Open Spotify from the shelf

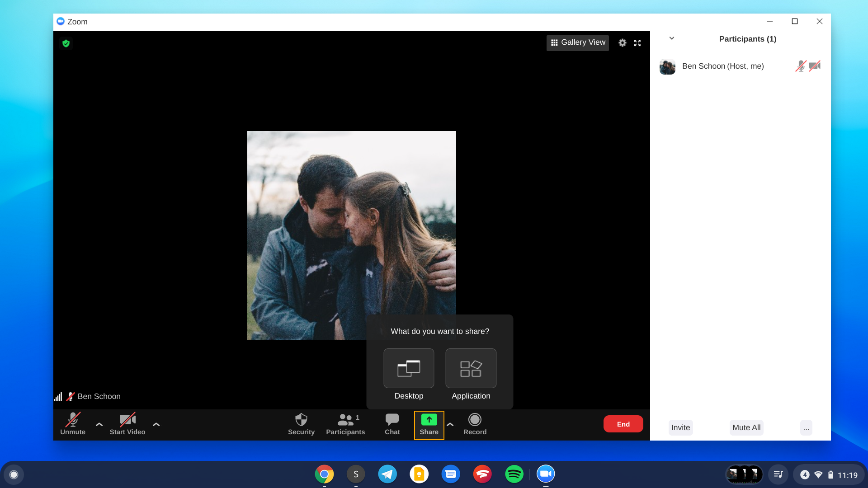[514, 474]
